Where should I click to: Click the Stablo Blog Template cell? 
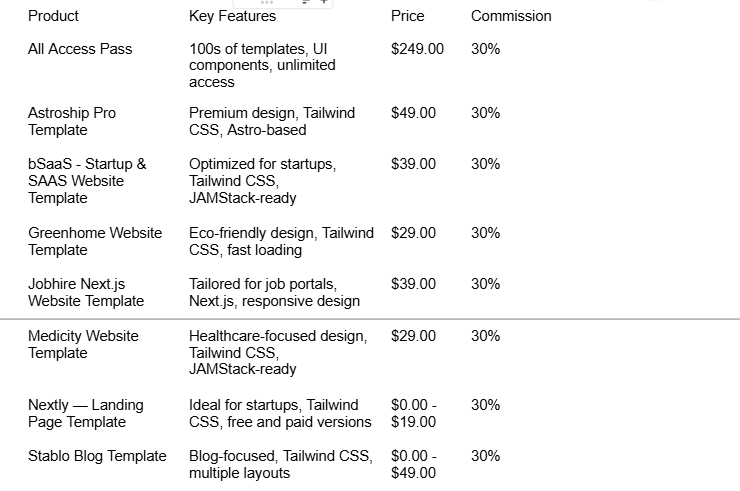click(x=97, y=456)
